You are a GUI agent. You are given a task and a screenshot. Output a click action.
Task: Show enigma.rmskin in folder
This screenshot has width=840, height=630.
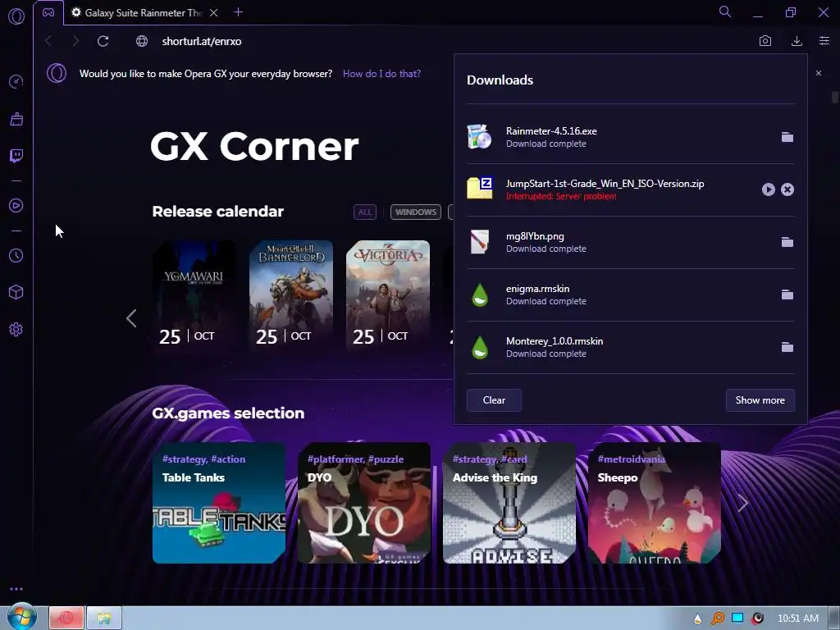(787, 294)
